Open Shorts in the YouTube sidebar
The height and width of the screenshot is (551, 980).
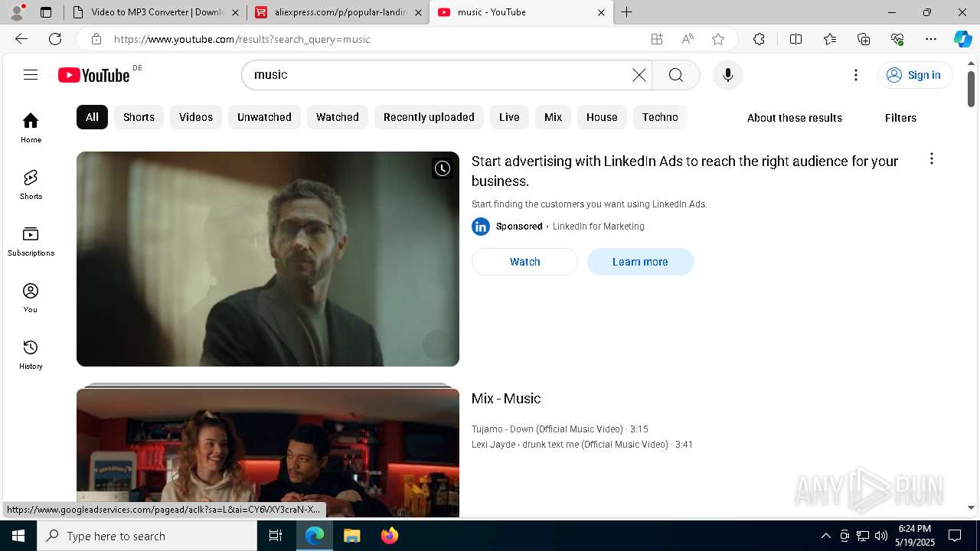[31, 184]
